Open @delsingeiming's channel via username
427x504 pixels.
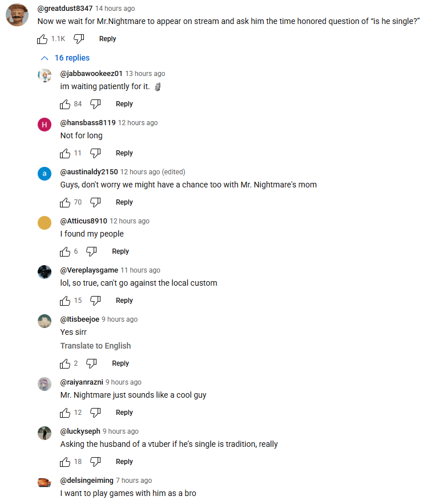[87, 481]
